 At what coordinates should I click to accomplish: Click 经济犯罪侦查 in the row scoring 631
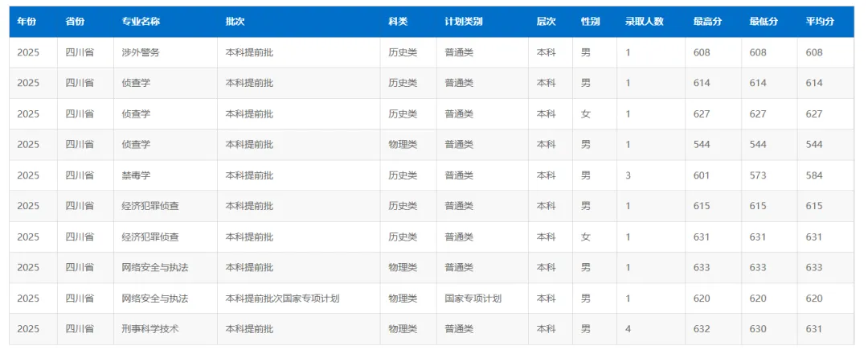click(x=150, y=237)
